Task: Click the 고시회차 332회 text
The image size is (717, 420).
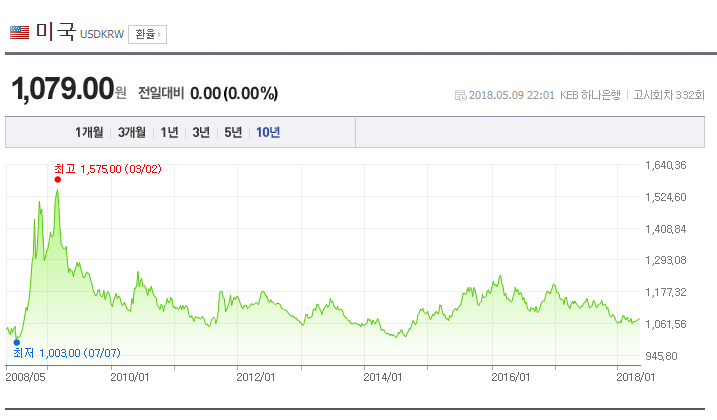Action: pos(669,95)
